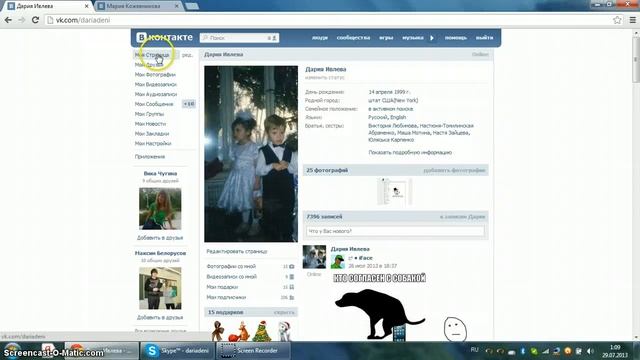Click Добавить в друзья under Вика Чугина
Image resolution: width=640 pixels, height=360 pixels.
[x=160, y=238]
